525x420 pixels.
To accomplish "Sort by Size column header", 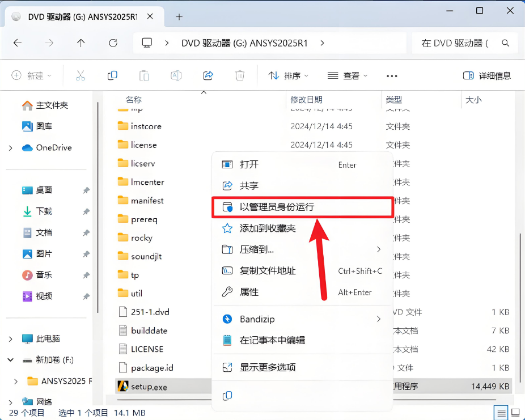I will [x=473, y=100].
